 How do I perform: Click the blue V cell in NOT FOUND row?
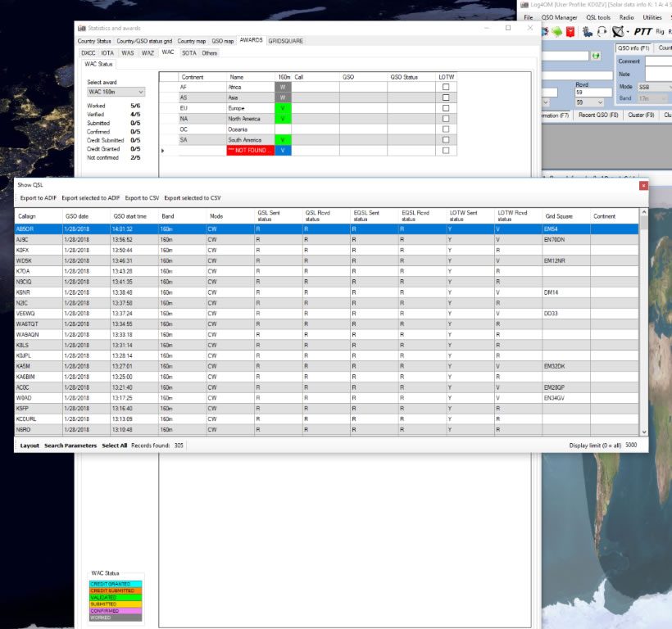point(283,151)
